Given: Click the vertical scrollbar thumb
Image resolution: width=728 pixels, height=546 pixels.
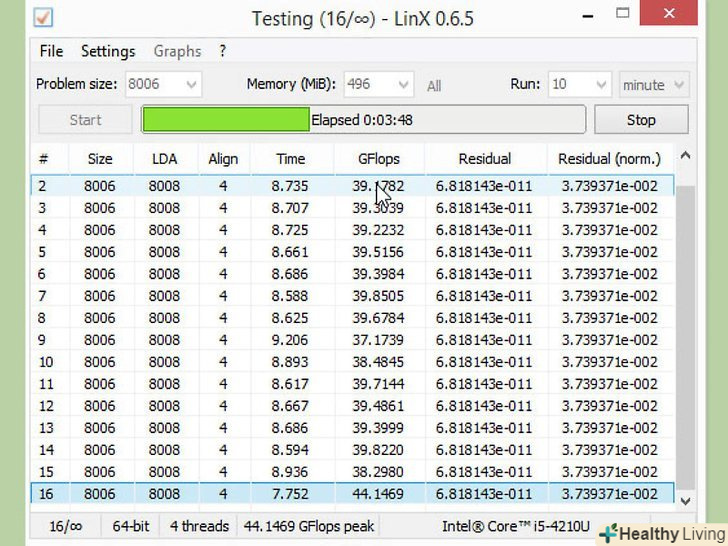Looking at the screenshot, I should click(685, 337).
